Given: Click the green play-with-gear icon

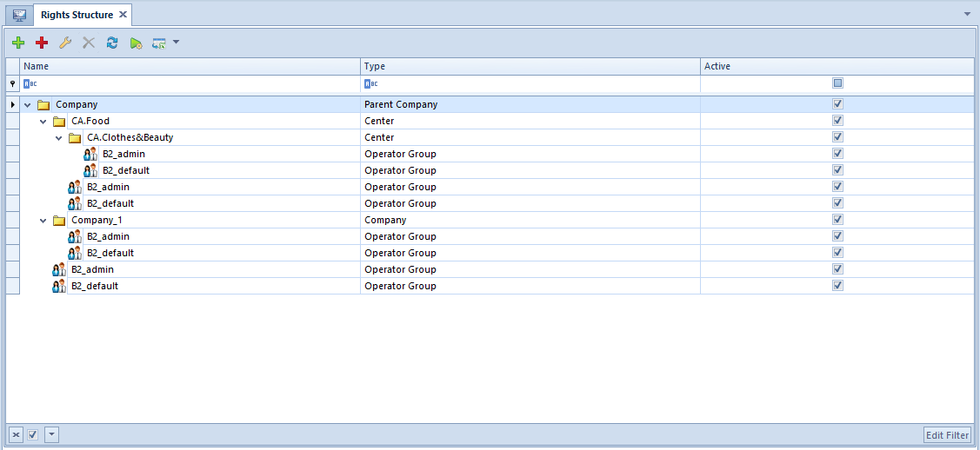Looking at the screenshot, I should tap(137, 43).
